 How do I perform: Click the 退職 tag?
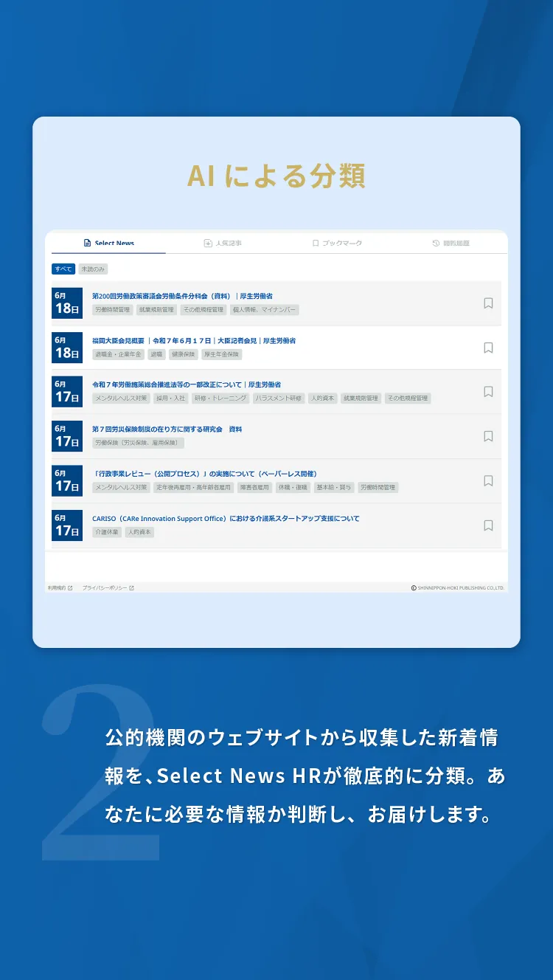156,354
